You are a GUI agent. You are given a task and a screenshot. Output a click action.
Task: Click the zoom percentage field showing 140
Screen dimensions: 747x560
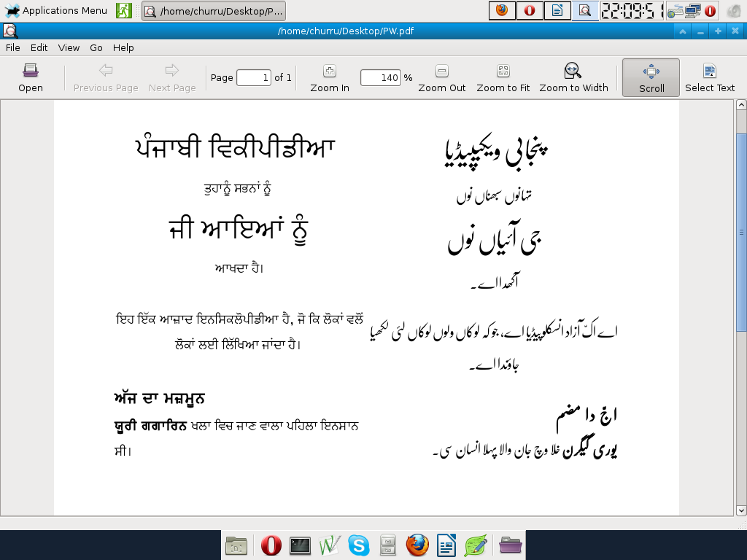380,77
